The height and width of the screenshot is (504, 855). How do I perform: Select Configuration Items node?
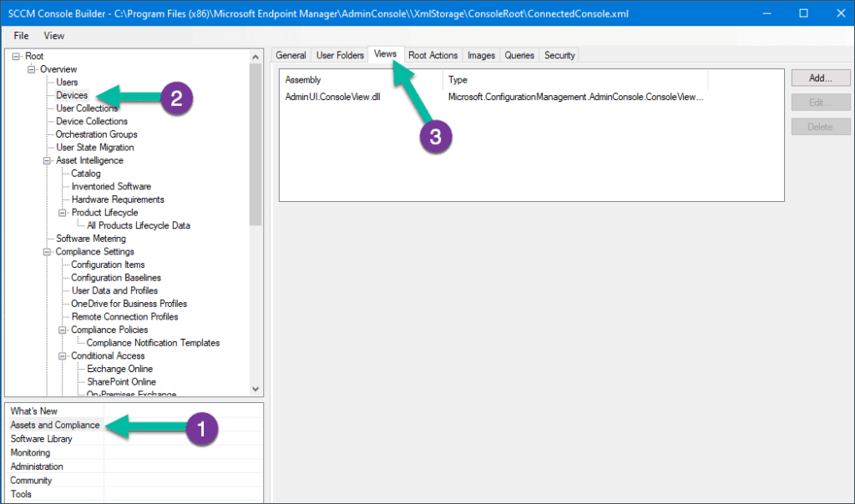point(108,265)
